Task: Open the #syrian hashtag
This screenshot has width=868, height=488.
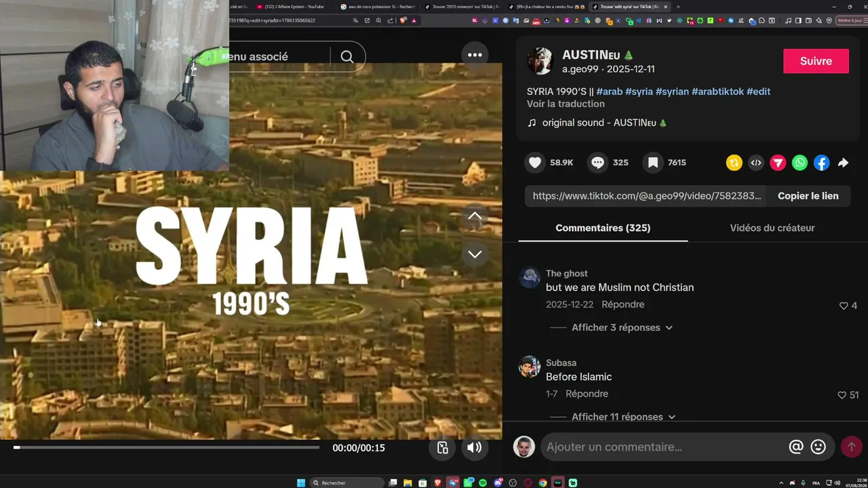Action: [x=672, y=91]
